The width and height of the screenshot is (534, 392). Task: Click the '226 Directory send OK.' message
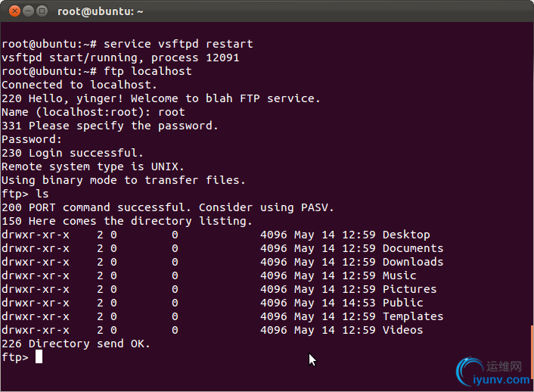click(x=76, y=344)
